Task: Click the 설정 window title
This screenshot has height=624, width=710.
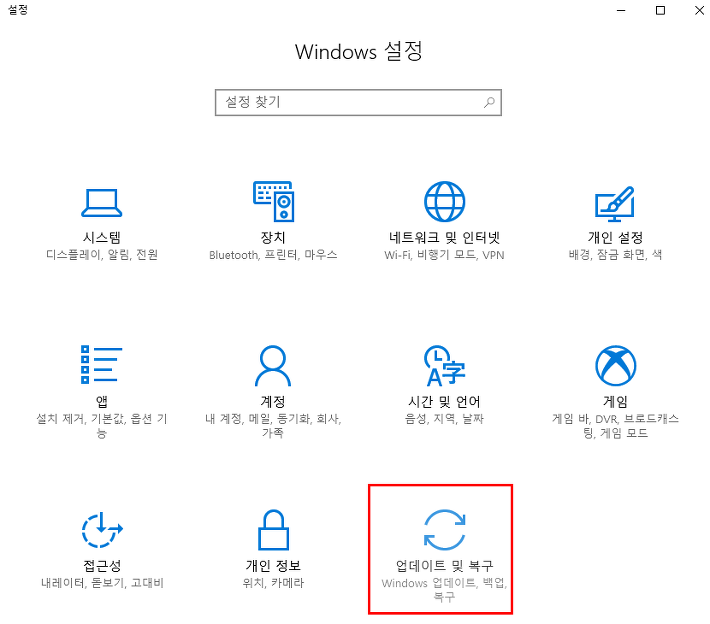Action: click(18, 10)
